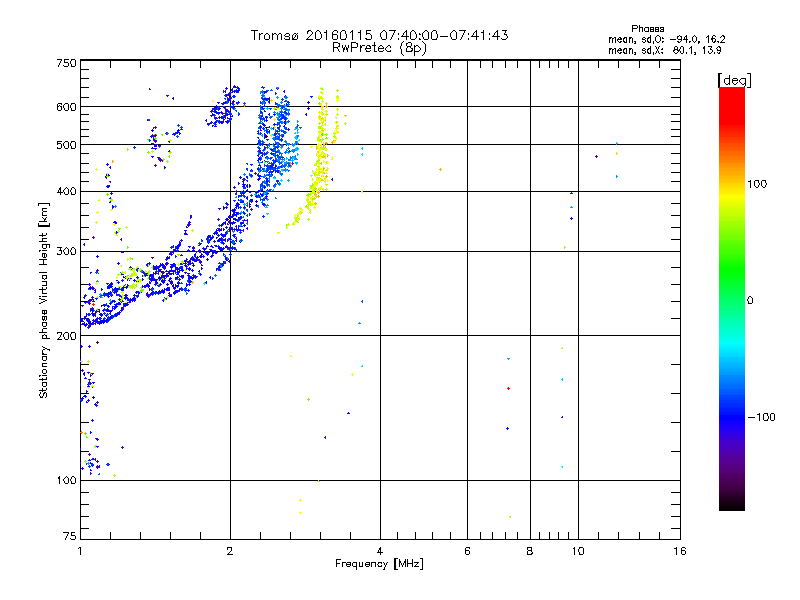Click the y-axis label '400'

(x=66, y=191)
